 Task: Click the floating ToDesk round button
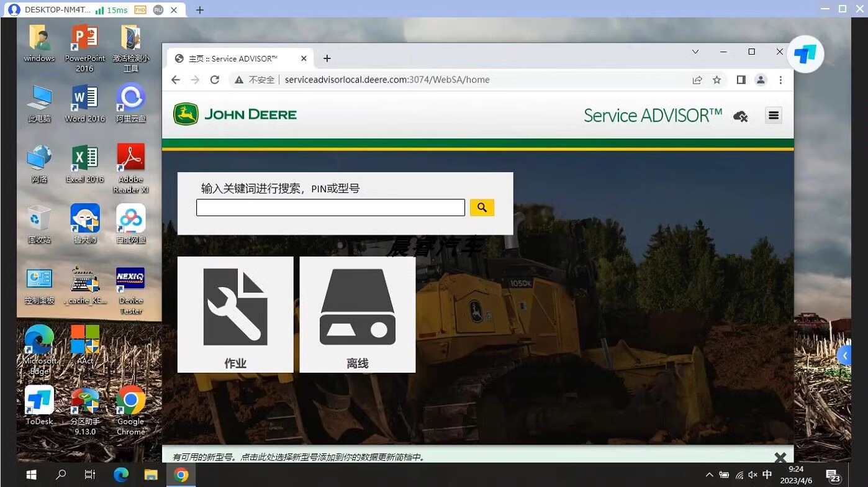(x=805, y=54)
